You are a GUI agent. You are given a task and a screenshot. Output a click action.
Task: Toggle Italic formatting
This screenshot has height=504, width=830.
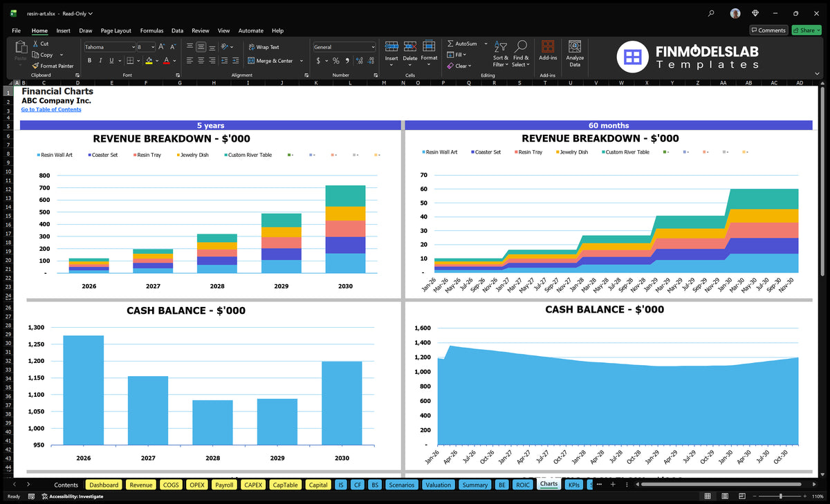101,61
